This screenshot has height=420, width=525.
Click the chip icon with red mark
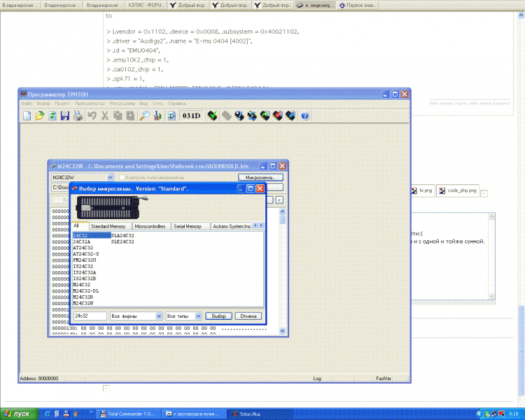(x=278, y=116)
